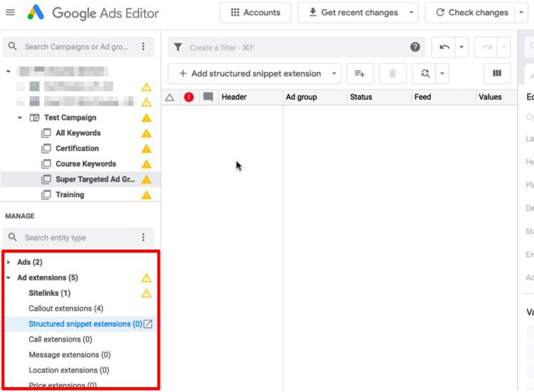This screenshot has width=534, height=392.
Task: Open campaign search options kebab menu
Action: click(x=143, y=46)
